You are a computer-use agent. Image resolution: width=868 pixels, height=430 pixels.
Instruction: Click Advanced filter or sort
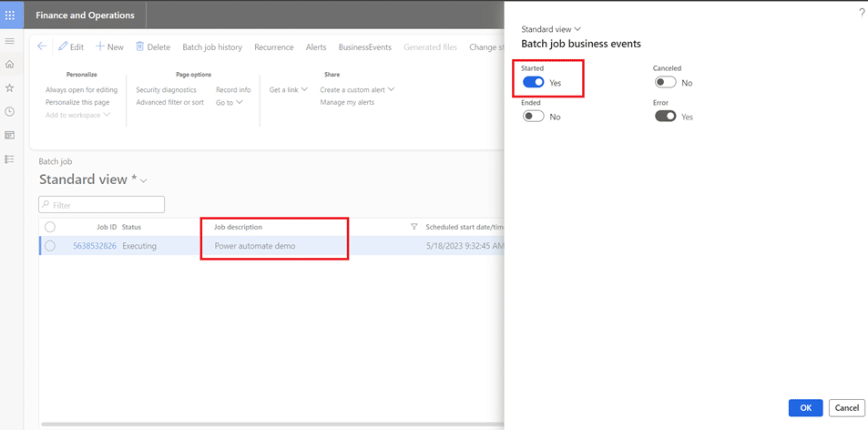point(170,102)
